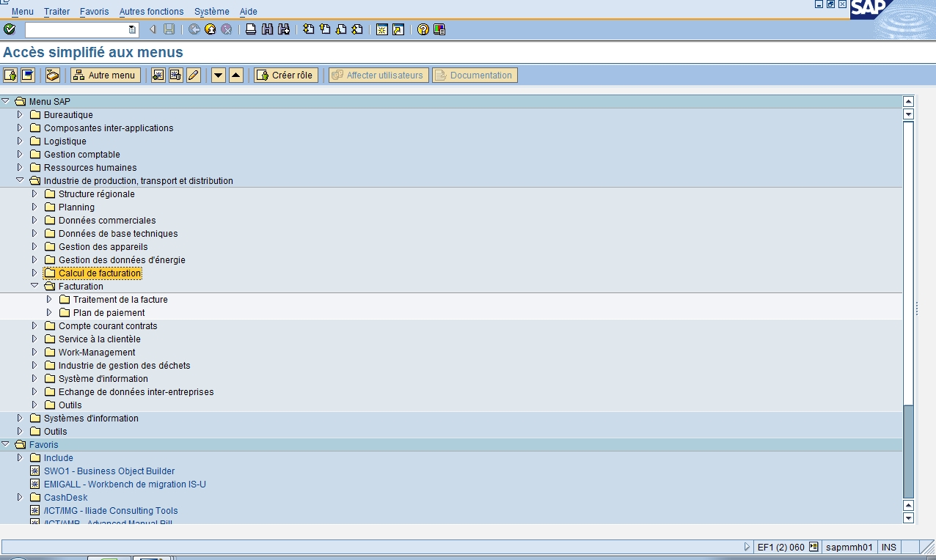Image resolution: width=936 pixels, height=560 pixels.
Task: Expand the Gestion comptable folder
Action: (20, 154)
